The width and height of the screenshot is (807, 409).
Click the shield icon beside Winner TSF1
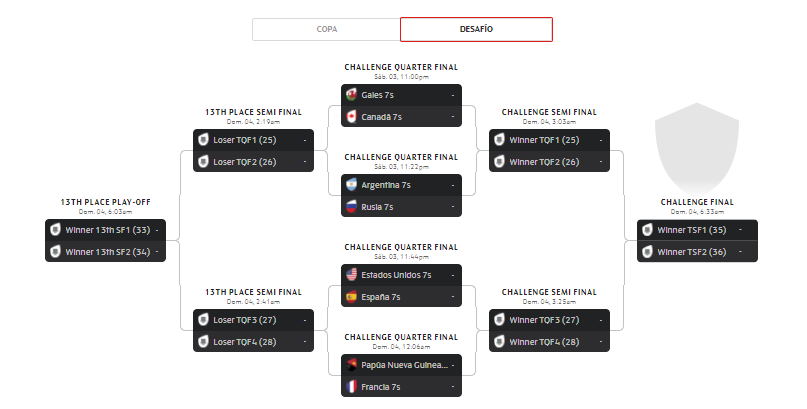[x=647, y=230]
